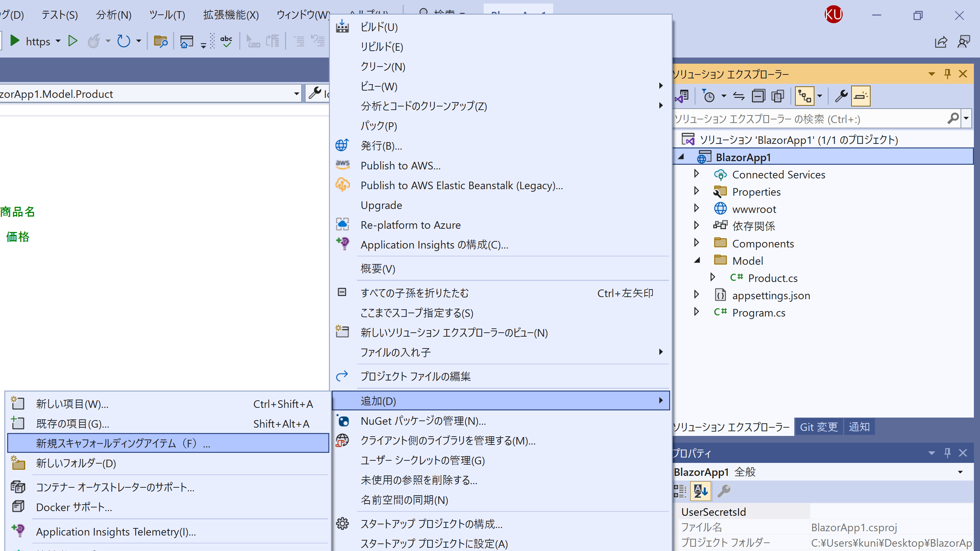The width and height of the screenshot is (980, 551).
Task: Toggle the file nesting view button in Solution Explorer
Action: click(x=804, y=96)
